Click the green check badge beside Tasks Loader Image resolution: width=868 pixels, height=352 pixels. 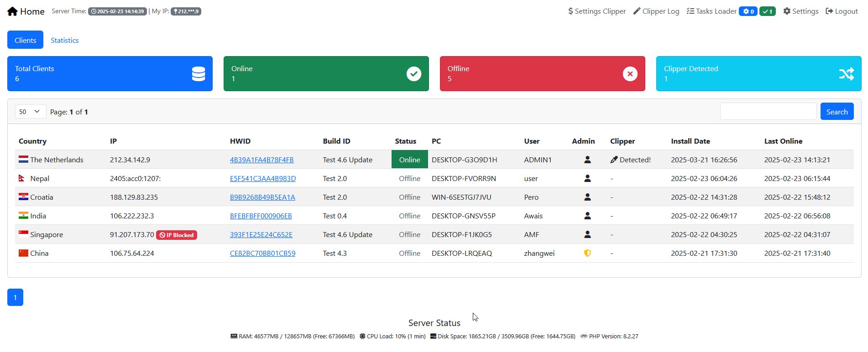point(768,11)
